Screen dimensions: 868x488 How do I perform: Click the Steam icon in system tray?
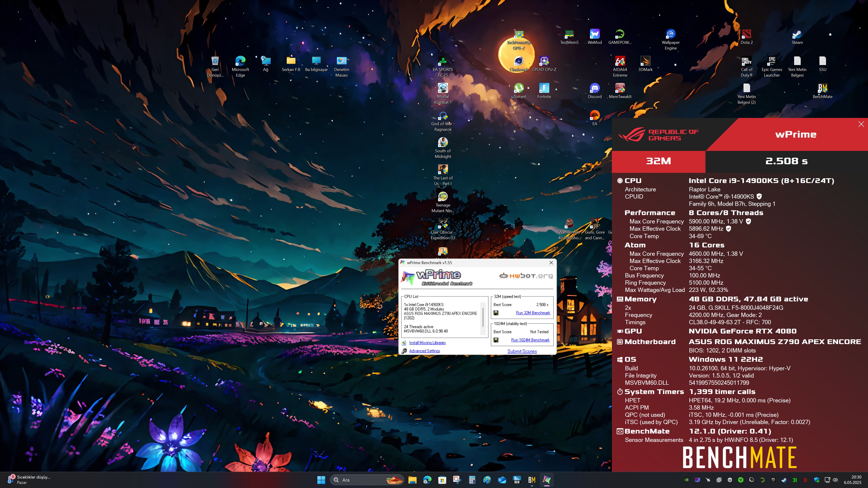tap(784, 480)
